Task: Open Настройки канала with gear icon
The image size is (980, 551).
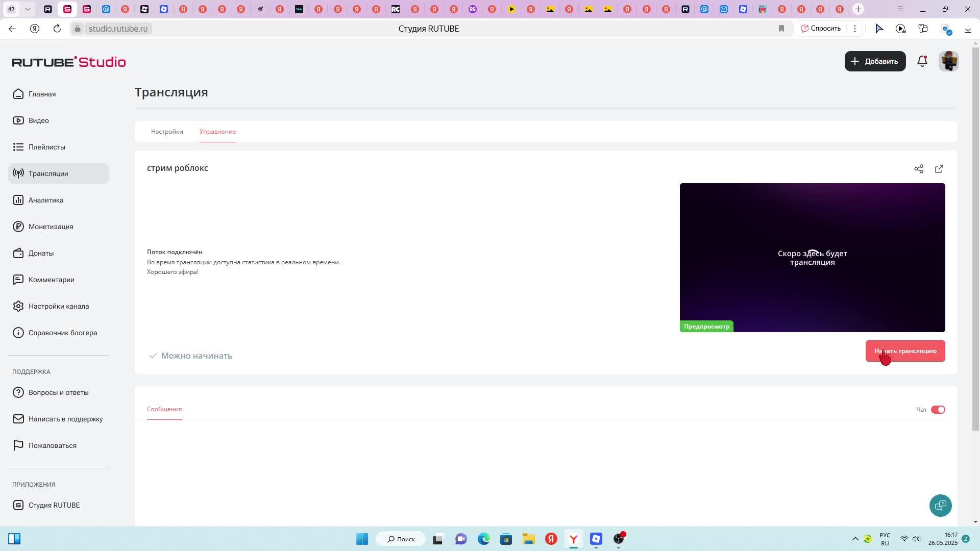Action: 58,306
